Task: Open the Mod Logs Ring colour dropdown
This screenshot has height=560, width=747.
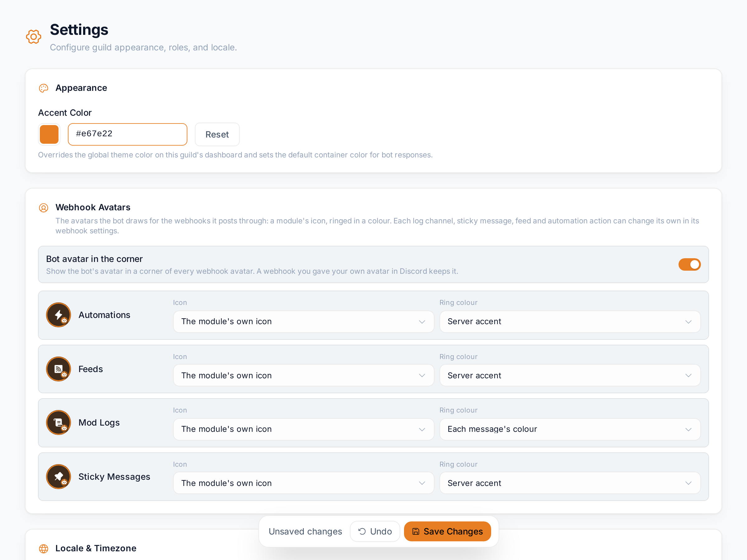Action: pos(570,429)
